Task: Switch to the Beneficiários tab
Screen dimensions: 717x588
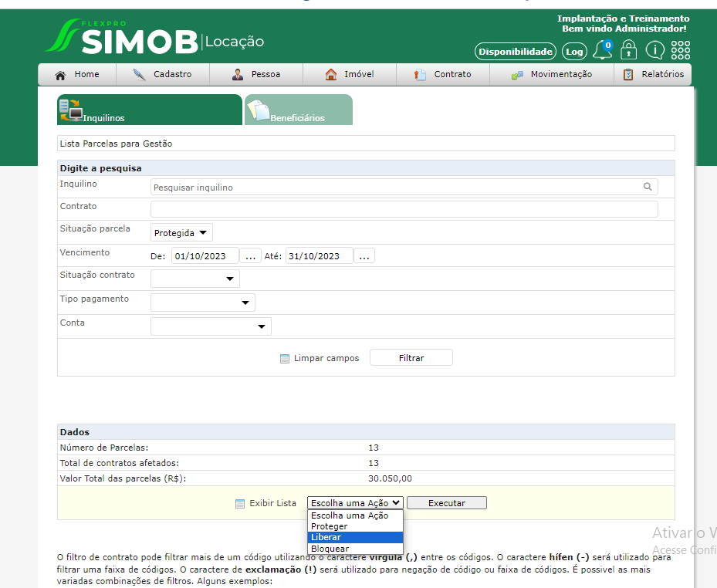Action: tap(299, 110)
